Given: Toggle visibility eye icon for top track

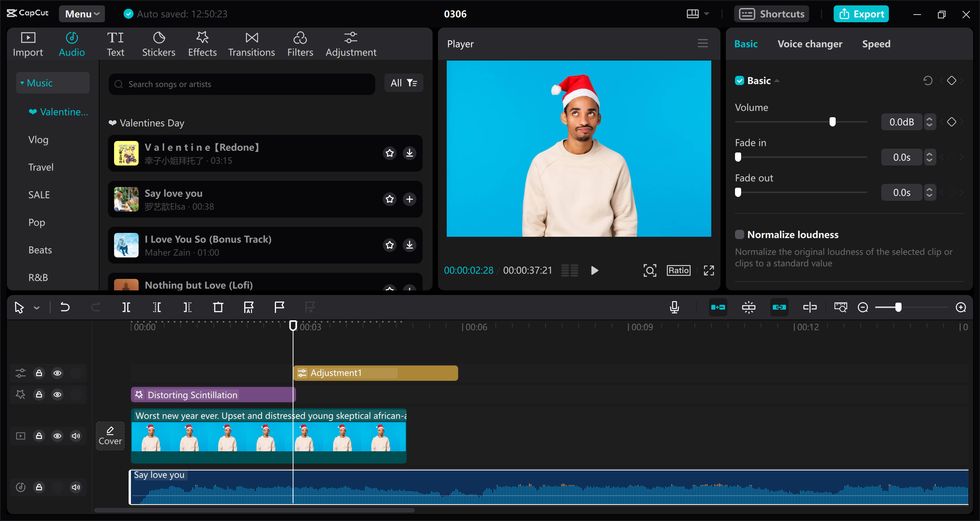Looking at the screenshot, I should [58, 373].
